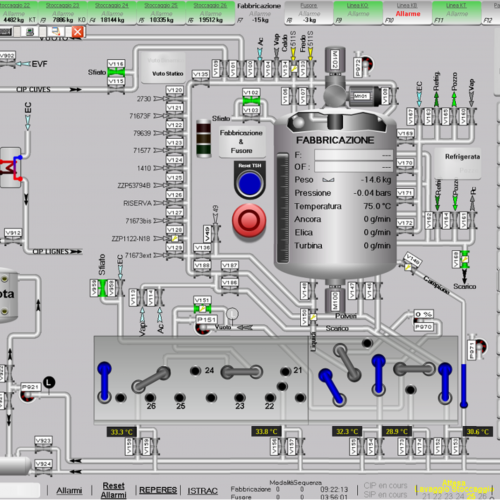Select pump P151 icon
The height and width of the screenshot is (500, 500).
click(203, 327)
